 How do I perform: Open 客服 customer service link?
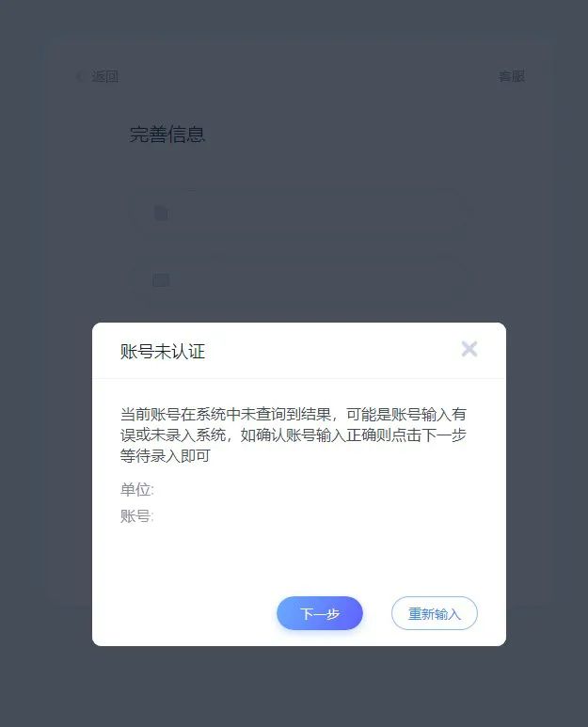pyautogui.click(x=512, y=76)
